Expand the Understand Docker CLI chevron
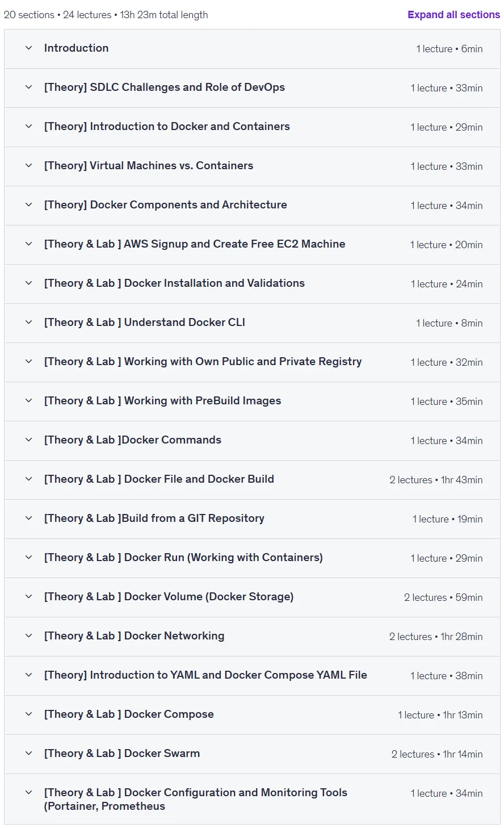Viewport: 504px width, 828px height. (29, 323)
